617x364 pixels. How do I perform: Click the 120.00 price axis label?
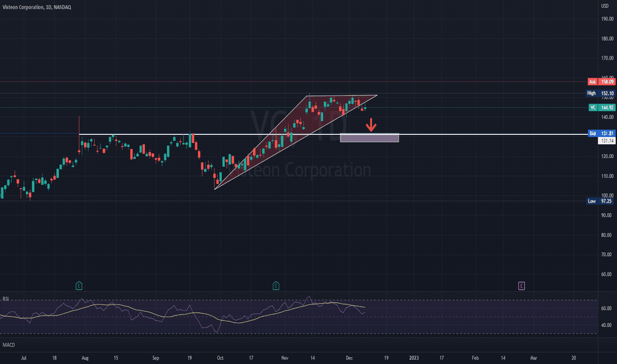(607, 156)
